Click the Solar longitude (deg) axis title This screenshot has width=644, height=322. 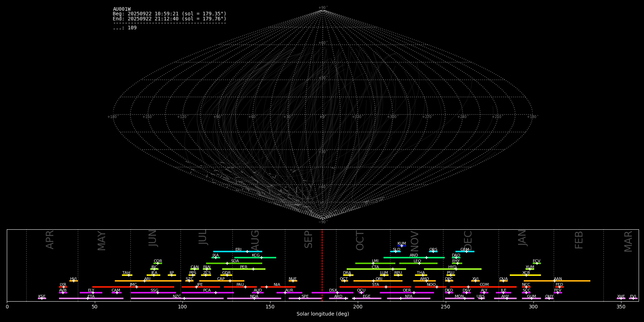pos(323,314)
